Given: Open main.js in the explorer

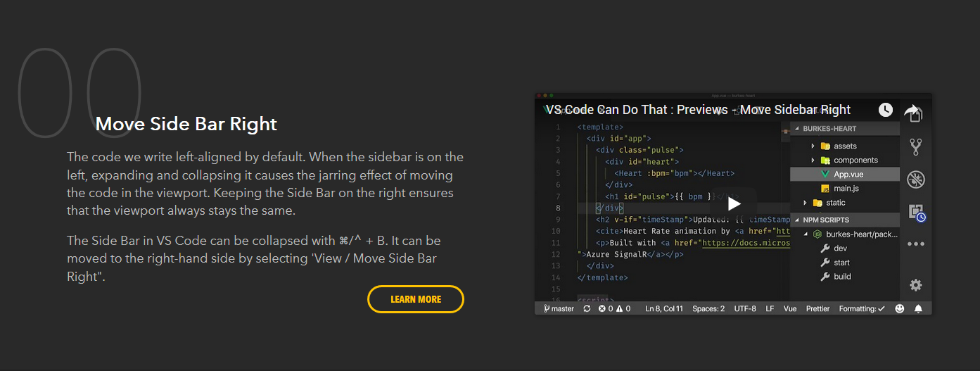Looking at the screenshot, I should 845,189.
